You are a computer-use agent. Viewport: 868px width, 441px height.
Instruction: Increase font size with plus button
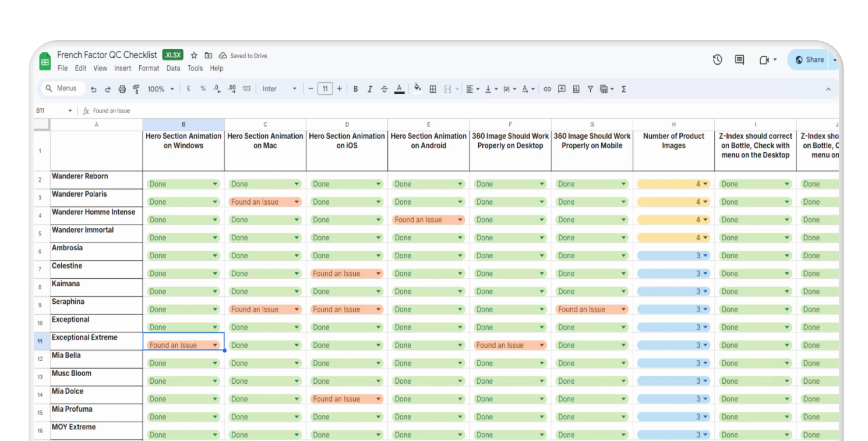pos(339,89)
